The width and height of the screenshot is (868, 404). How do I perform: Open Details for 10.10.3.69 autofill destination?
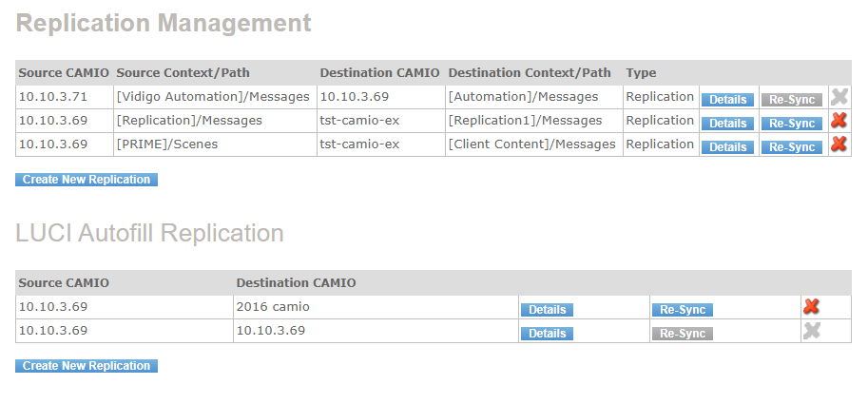pos(547,334)
